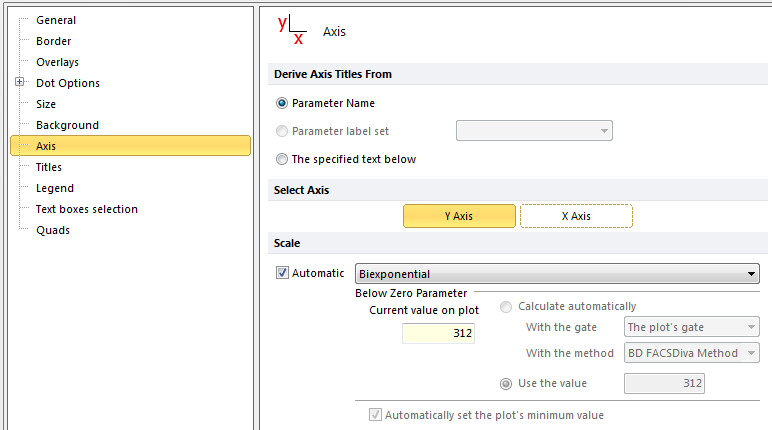Open 'With the gate' dropdown

691,326
